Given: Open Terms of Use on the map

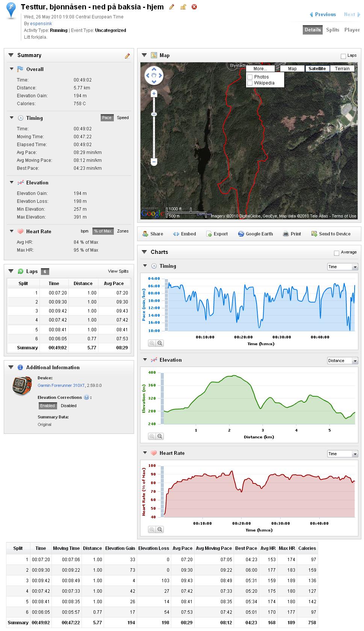Looking at the screenshot, I should point(344,216).
